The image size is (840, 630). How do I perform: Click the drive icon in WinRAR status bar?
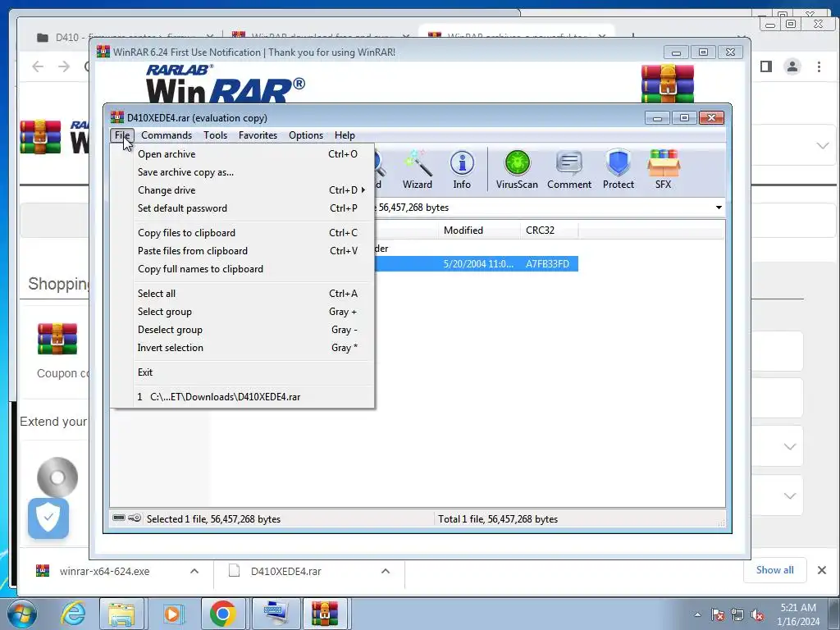coord(119,518)
